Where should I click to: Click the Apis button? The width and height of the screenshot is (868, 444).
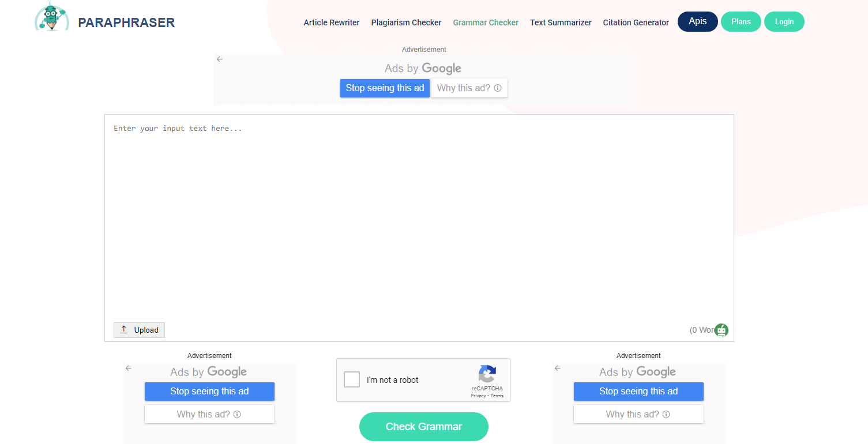pos(698,21)
